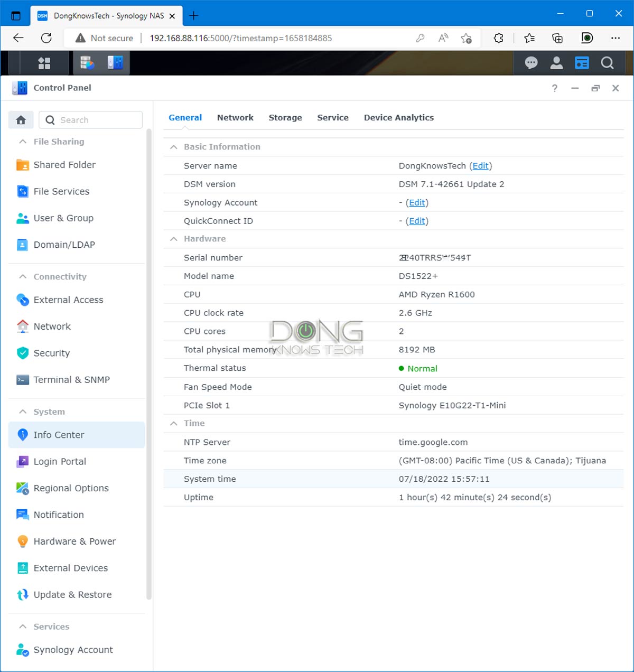The height and width of the screenshot is (672, 634).
Task: Add page to favorites star icon
Action: click(x=466, y=38)
